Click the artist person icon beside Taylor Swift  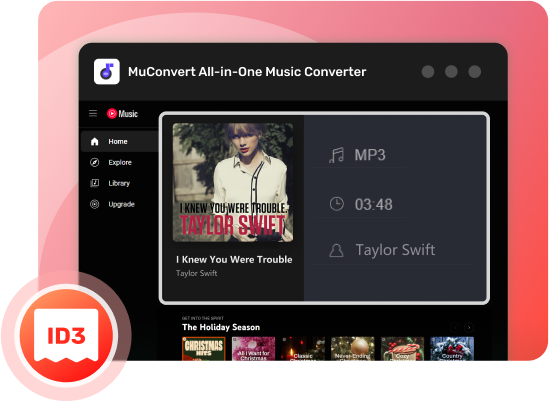tap(336, 250)
